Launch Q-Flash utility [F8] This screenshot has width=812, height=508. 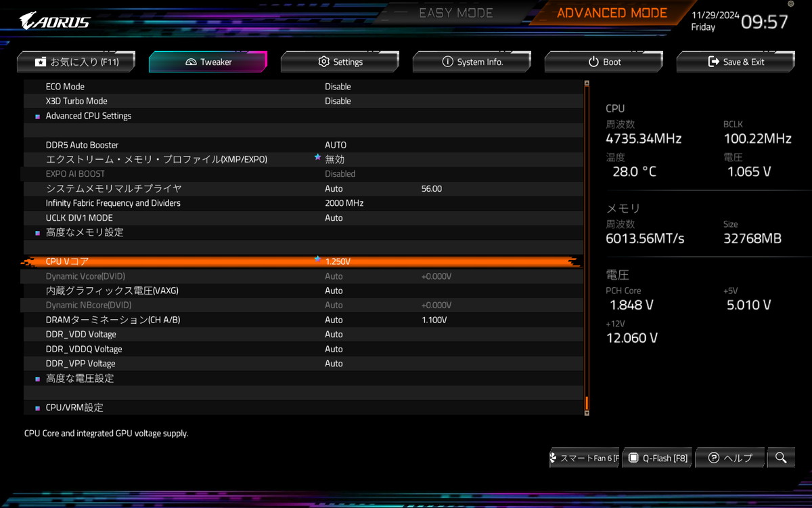657,458
